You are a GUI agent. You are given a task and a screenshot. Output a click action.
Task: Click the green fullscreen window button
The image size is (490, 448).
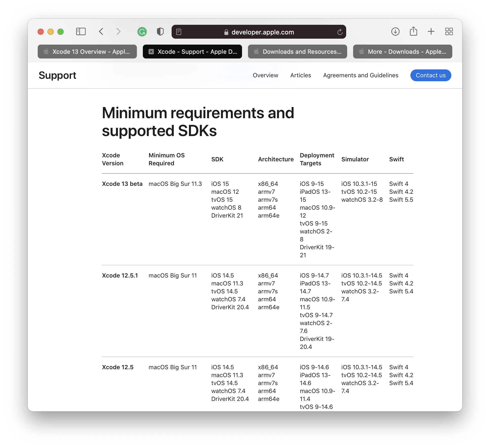click(x=61, y=32)
